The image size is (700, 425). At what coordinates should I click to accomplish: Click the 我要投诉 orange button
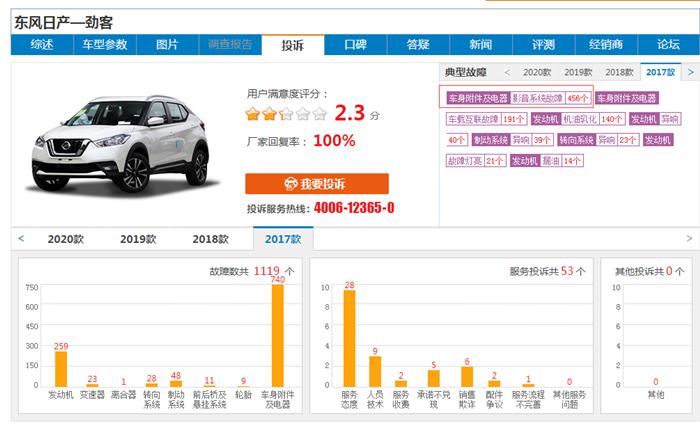click(x=317, y=183)
